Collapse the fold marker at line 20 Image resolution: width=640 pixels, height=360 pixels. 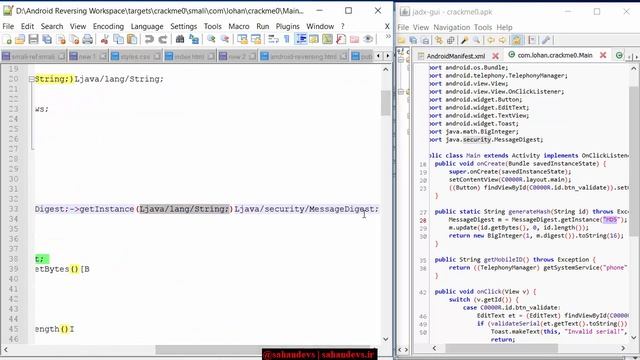(31, 79)
